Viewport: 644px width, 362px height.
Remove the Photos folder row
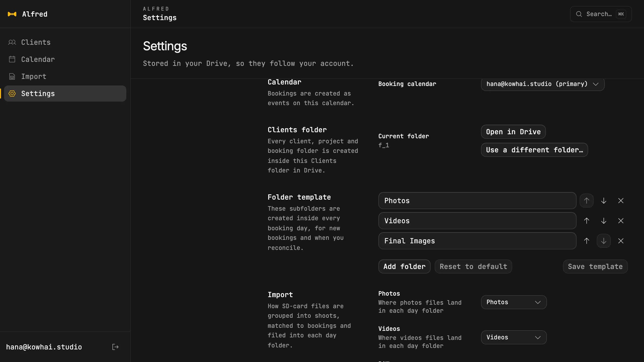tap(621, 201)
